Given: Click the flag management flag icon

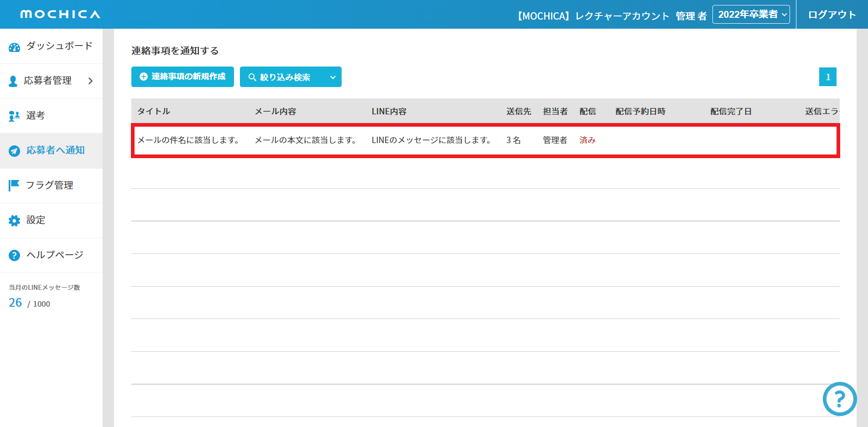Looking at the screenshot, I should (x=14, y=185).
